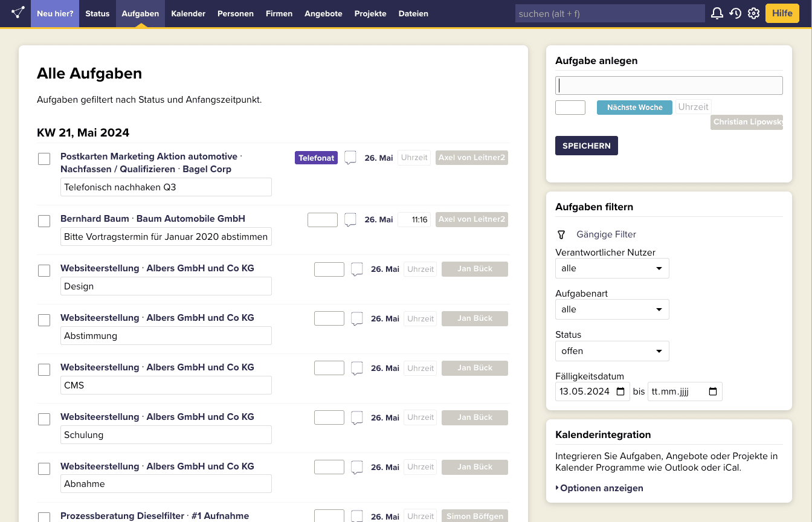812x522 pixels.
Task: Open calendar picker icon in the bis date field
Action: [x=713, y=391]
